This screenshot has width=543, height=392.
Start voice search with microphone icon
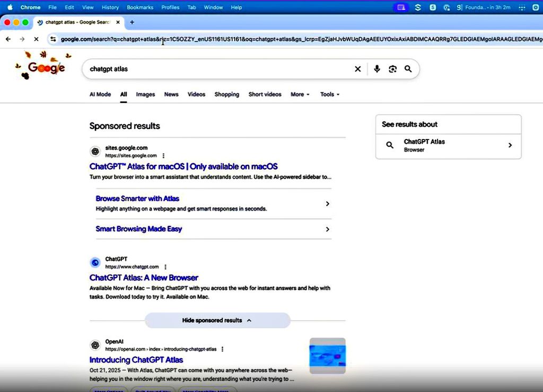[x=376, y=69]
